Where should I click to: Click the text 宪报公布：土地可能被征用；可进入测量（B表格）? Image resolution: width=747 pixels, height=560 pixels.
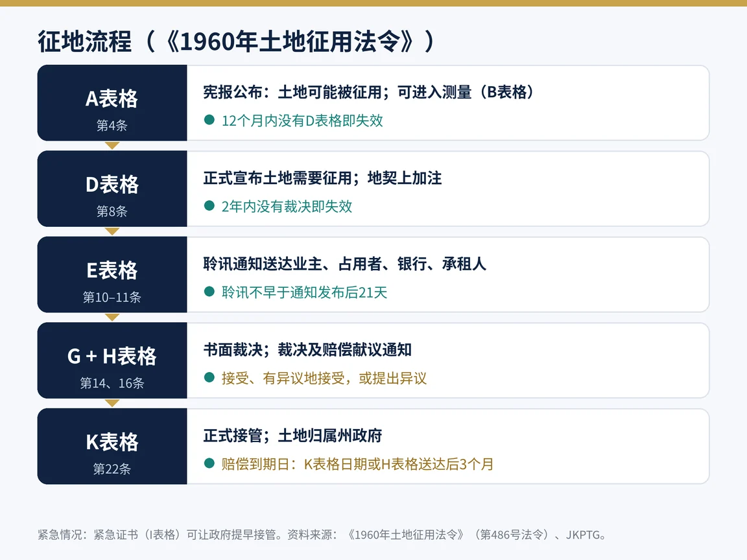370,92
